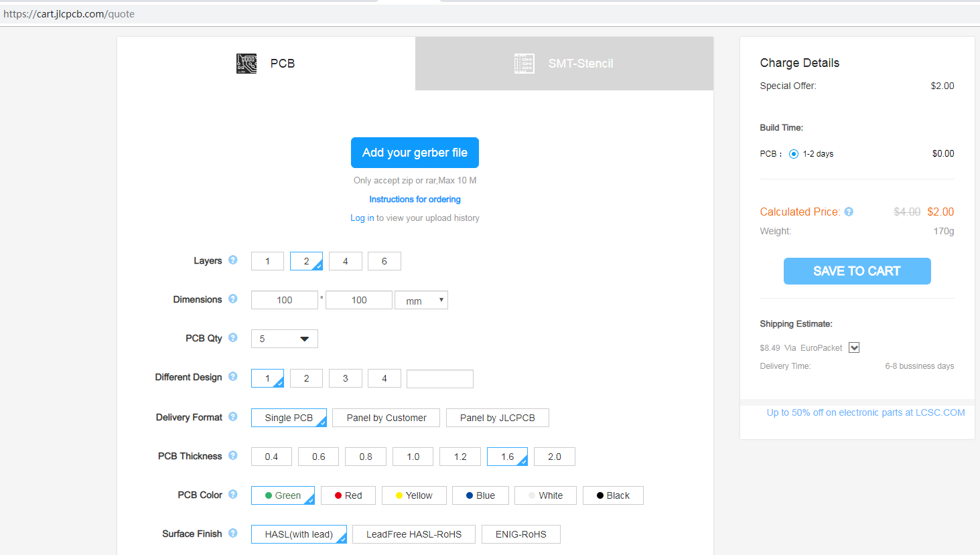Click the crossed-out $4.00 price
Screen dimensions: 980x555
907,212
